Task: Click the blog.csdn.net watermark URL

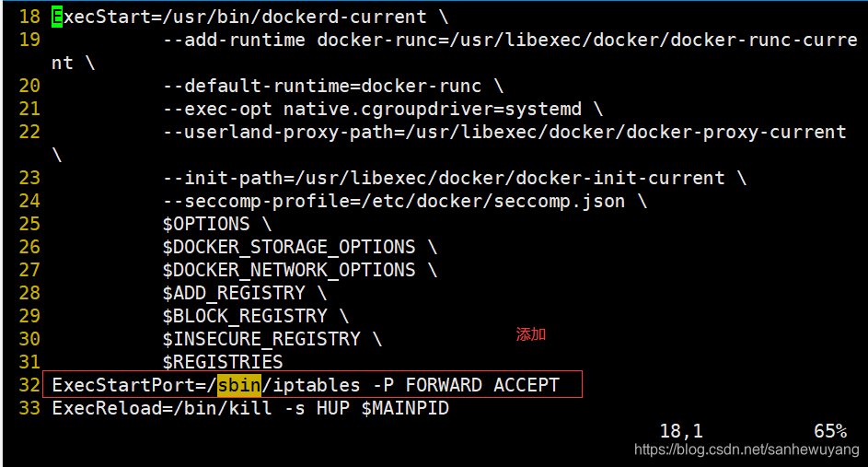Action: (x=746, y=449)
